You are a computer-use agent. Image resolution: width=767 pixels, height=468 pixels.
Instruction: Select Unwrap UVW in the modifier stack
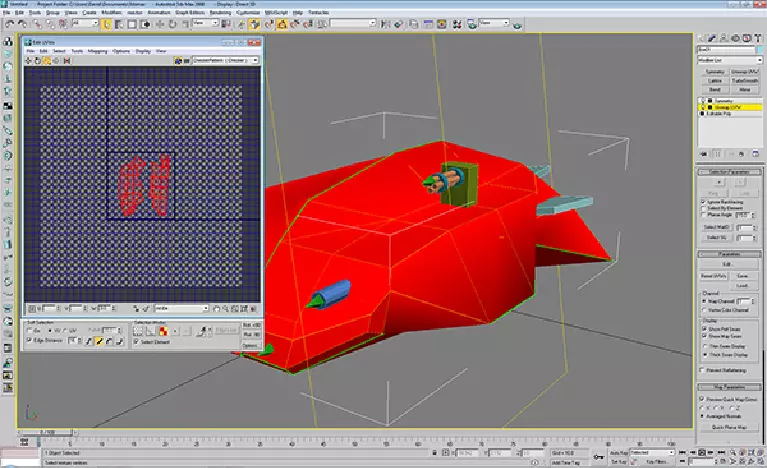click(727, 107)
